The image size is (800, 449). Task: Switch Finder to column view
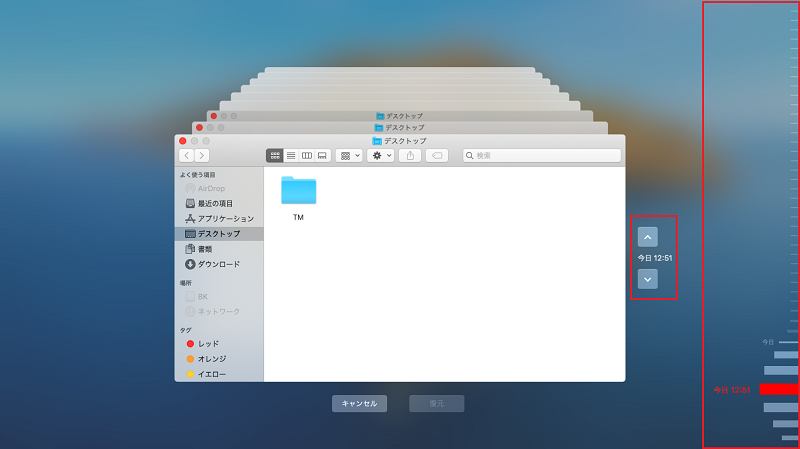point(307,156)
